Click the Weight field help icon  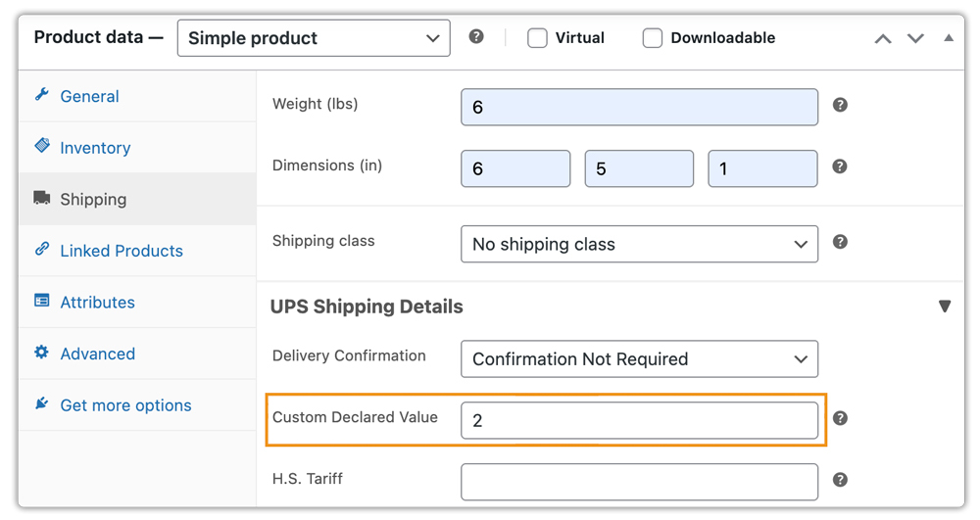coord(840,105)
